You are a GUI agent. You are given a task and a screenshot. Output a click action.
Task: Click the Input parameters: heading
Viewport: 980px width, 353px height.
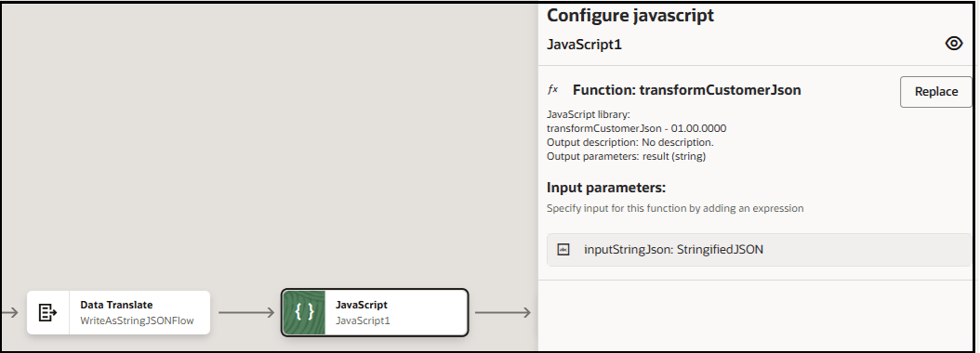point(606,188)
